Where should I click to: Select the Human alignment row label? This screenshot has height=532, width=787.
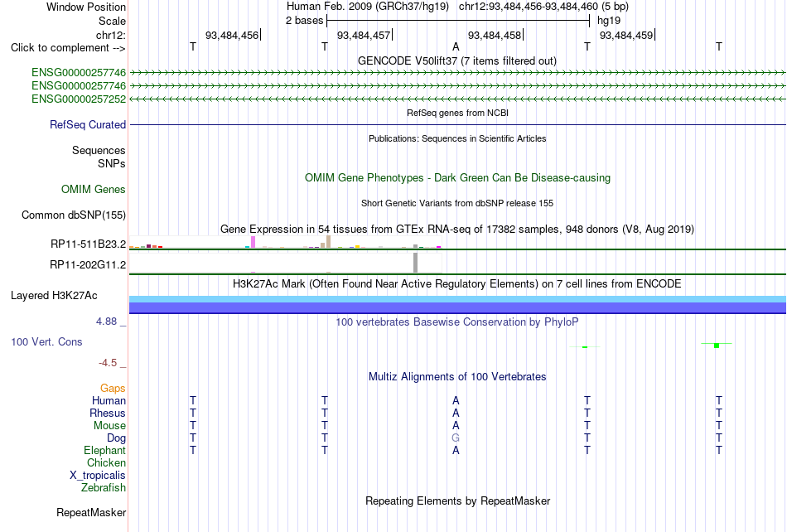pyautogui.click(x=109, y=400)
